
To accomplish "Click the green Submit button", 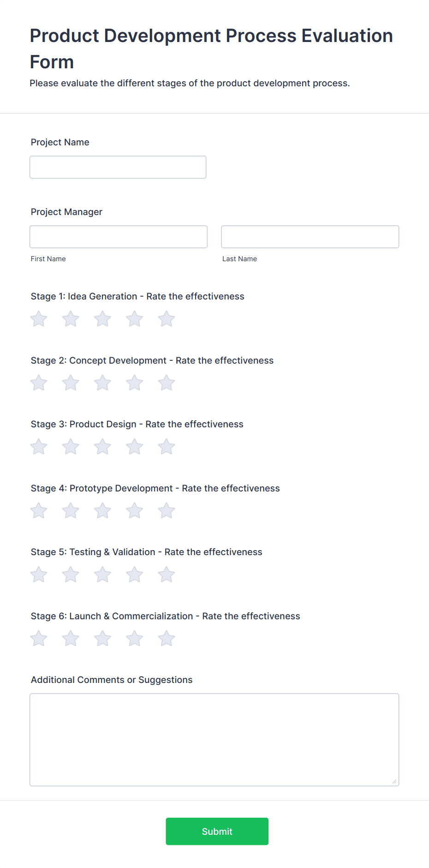I will pyautogui.click(x=217, y=832).
